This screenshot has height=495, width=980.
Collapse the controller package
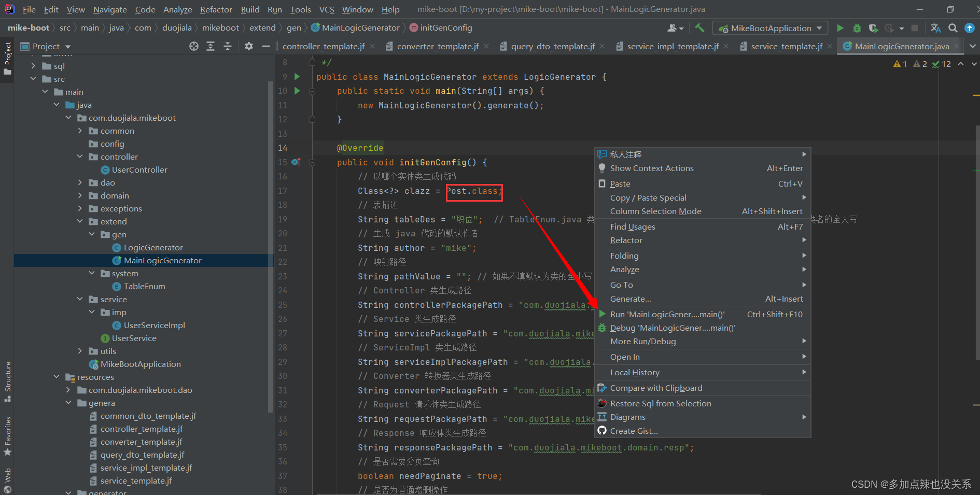(x=80, y=157)
